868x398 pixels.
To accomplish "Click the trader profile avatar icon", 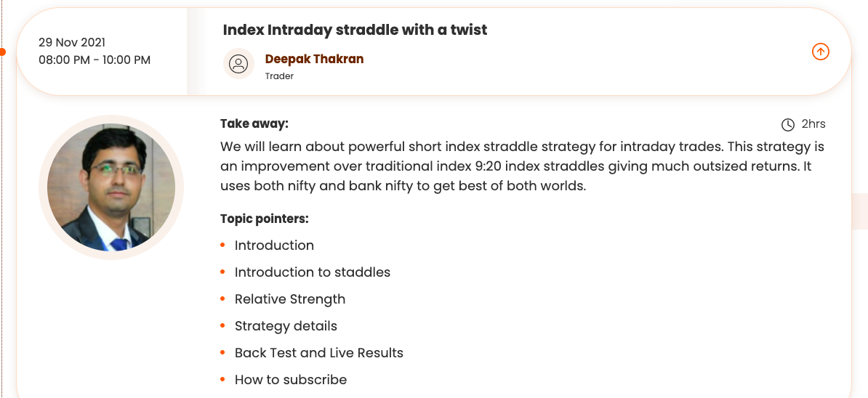I will tap(238, 64).
